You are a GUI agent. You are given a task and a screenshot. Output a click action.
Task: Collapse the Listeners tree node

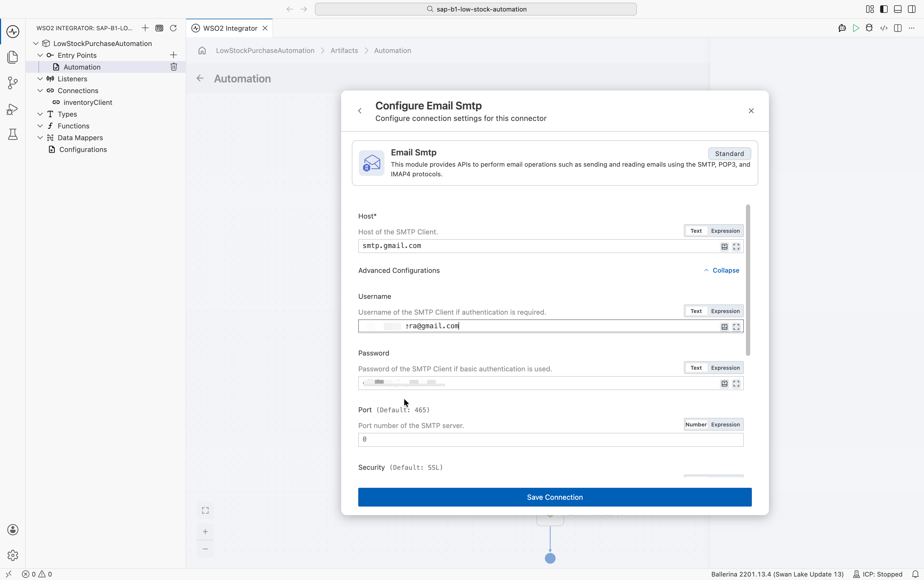[x=40, y=79]
